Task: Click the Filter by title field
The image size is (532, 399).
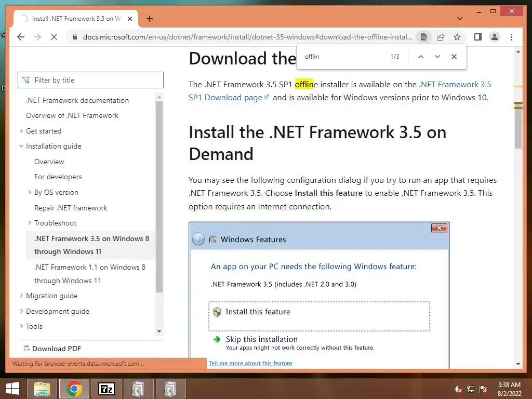Action: [x=90, y=80]
